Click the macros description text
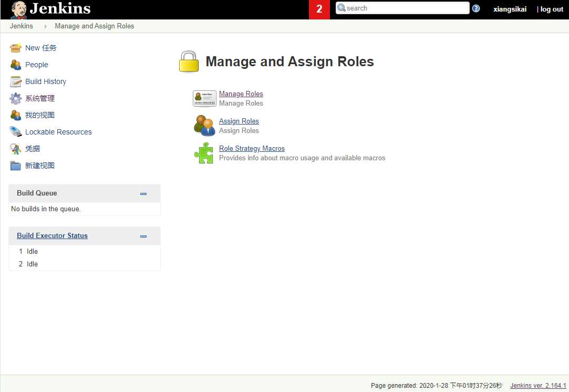The image size is (569, 392). [302, 158]
